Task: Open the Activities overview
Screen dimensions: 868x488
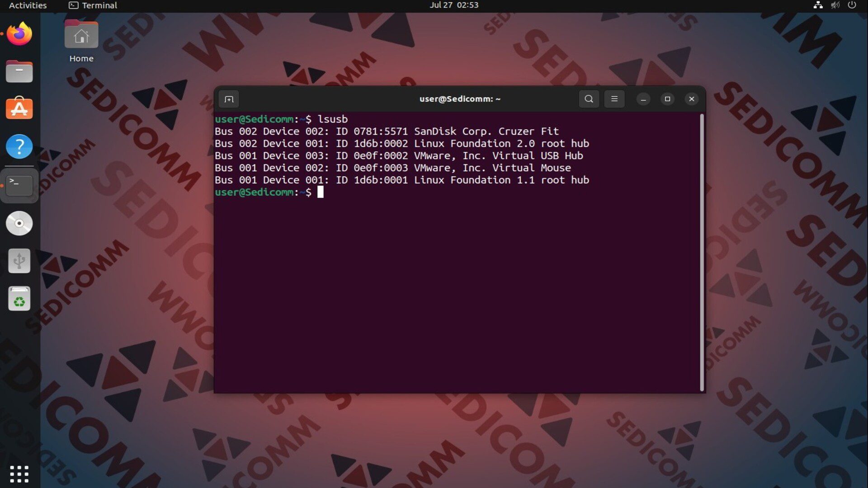Action: pos(28,5)
